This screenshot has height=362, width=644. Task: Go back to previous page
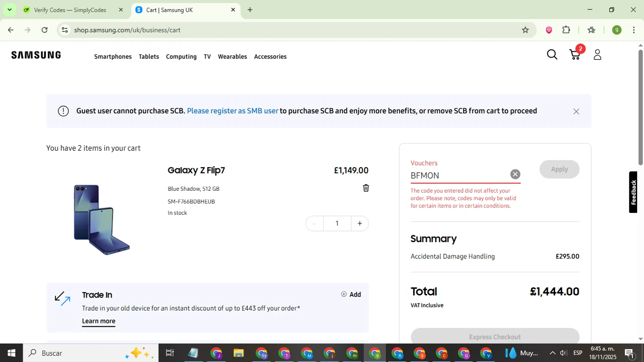(x=11, y=30)
